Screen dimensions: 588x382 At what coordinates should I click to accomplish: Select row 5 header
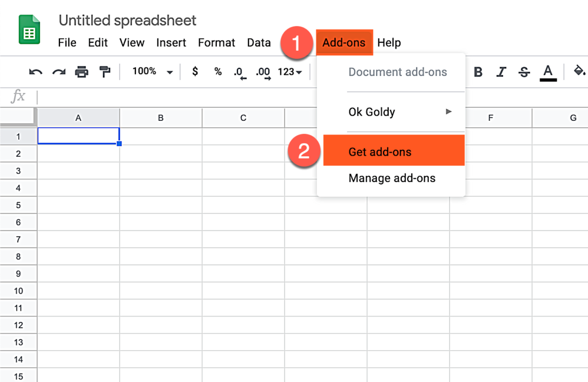coord(18,205)
